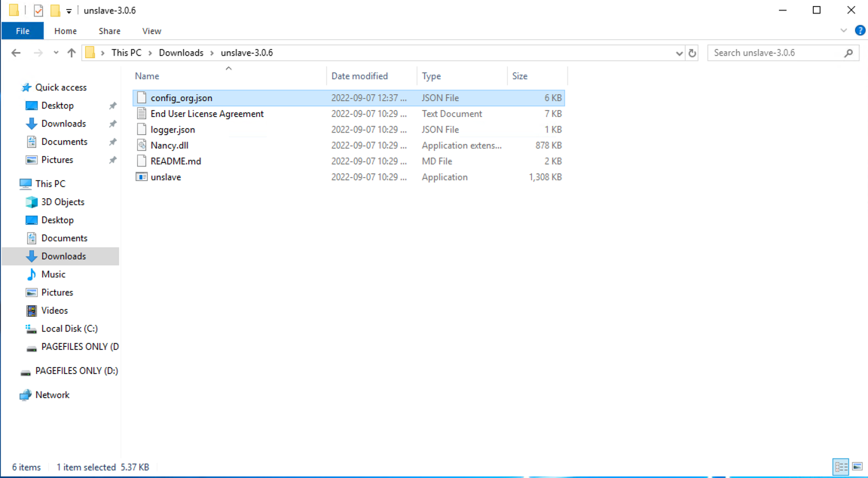
Task: Open 3D Objects in the navigation pane
Action: coord(63,202)
